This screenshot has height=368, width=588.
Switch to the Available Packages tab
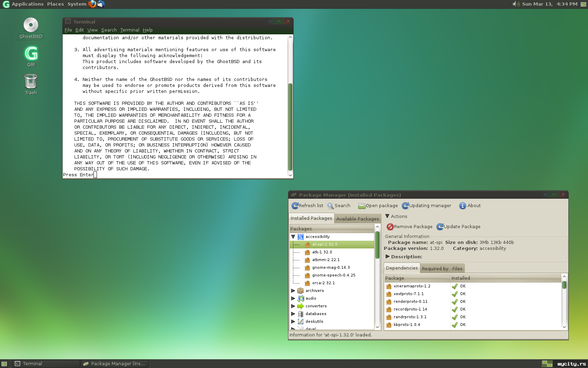pyautogui.click(x=357, y=219)
